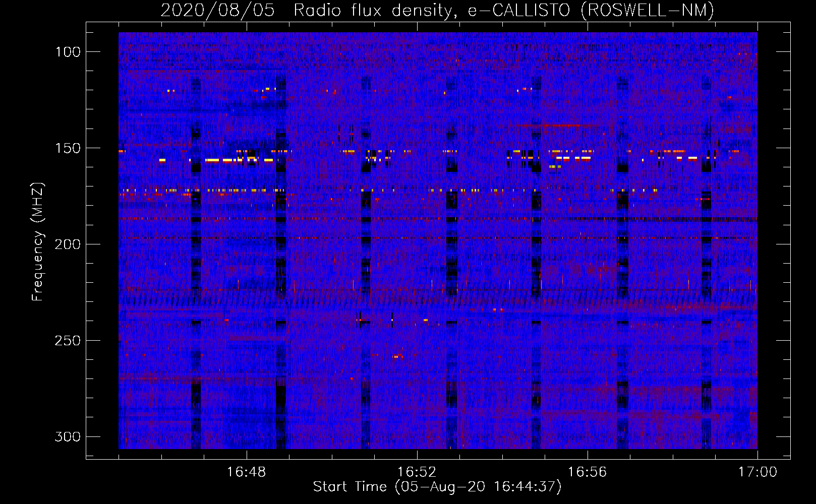Click the "250" frequency tick label
816x504 pixels.
click(x=68, y=341)
